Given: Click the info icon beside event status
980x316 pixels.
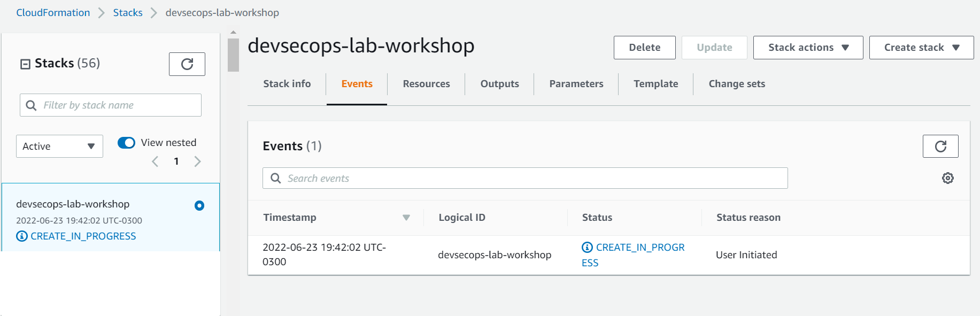Looking at the screenshot, I should click(587, 247).
